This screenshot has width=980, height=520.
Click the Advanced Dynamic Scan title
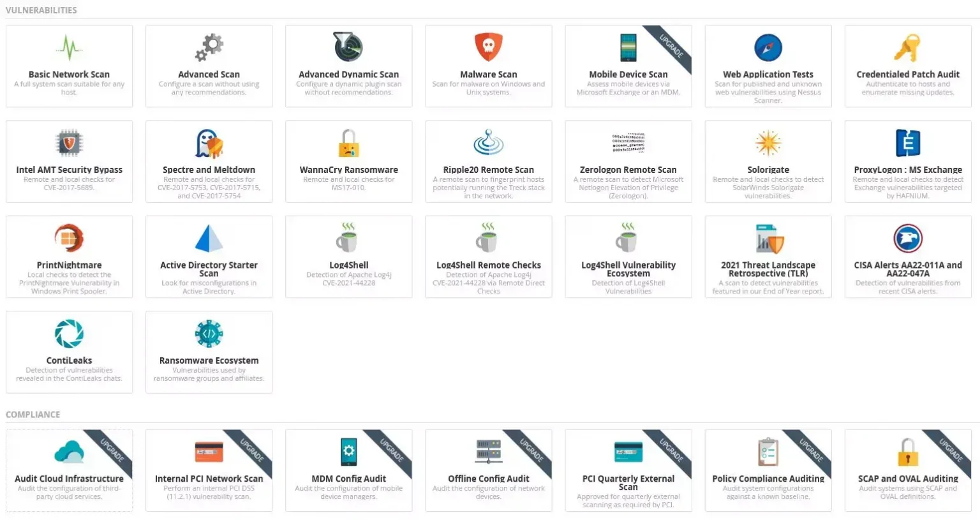[x=348, y=75]
